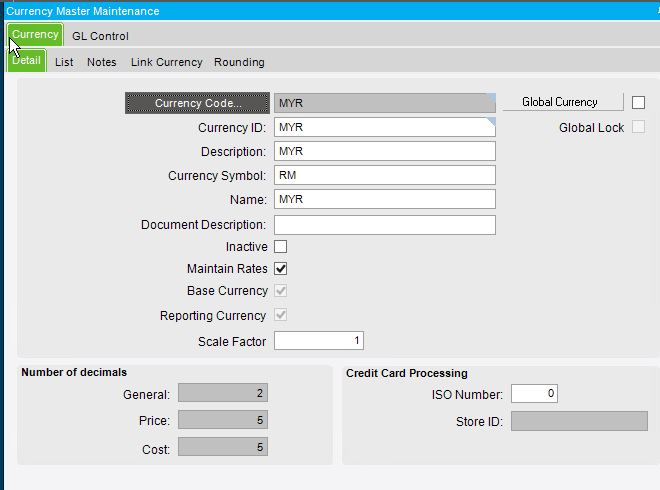The width and height of the screenshot is (660, 490).
Task: Toggle the Reporting Currency checkbox
Action: (281, 316)
